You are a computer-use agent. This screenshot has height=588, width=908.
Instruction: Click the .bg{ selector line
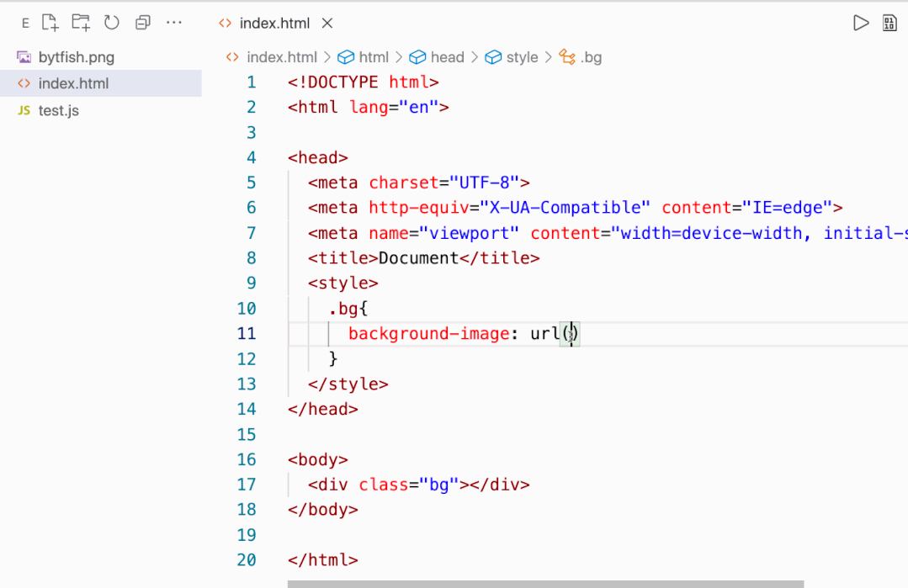(348, 309)
